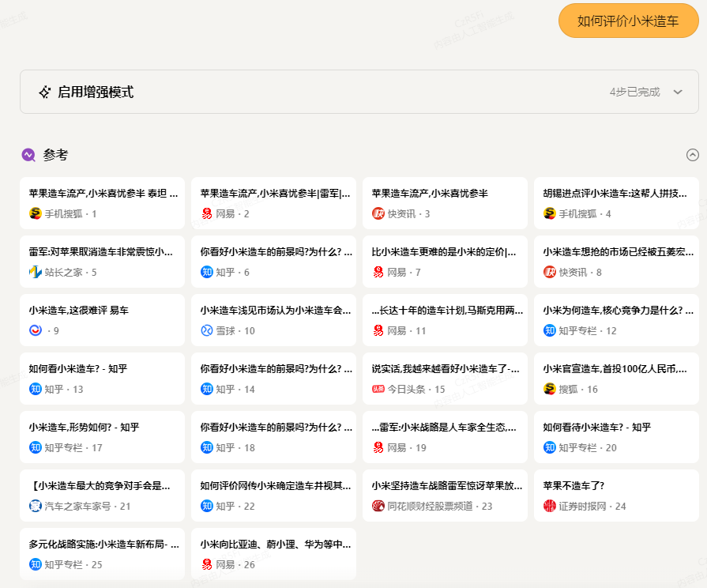Click the 雪球 icon on reference 10
The height and width of the screenshot is (588, 707).
206,331
